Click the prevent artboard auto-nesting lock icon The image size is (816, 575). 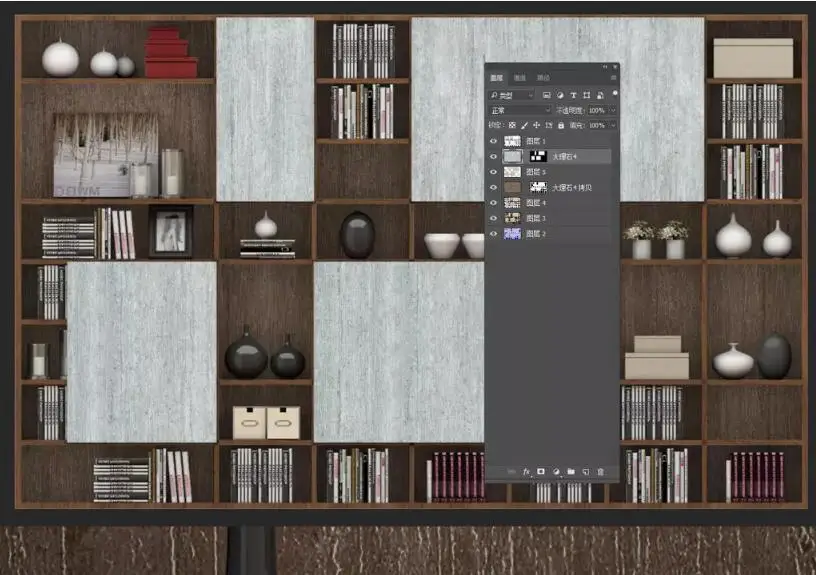point(549,125)
